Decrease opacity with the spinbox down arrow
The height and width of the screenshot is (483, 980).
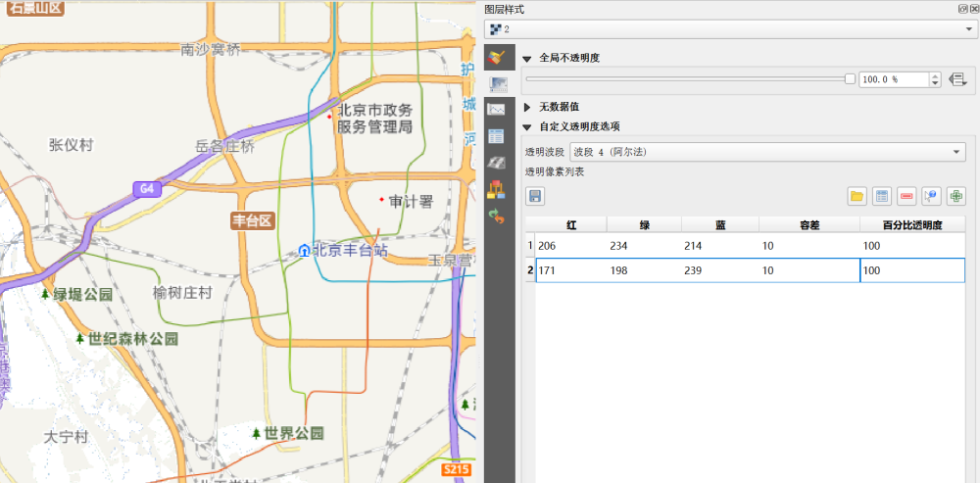[x=935, y=83]
